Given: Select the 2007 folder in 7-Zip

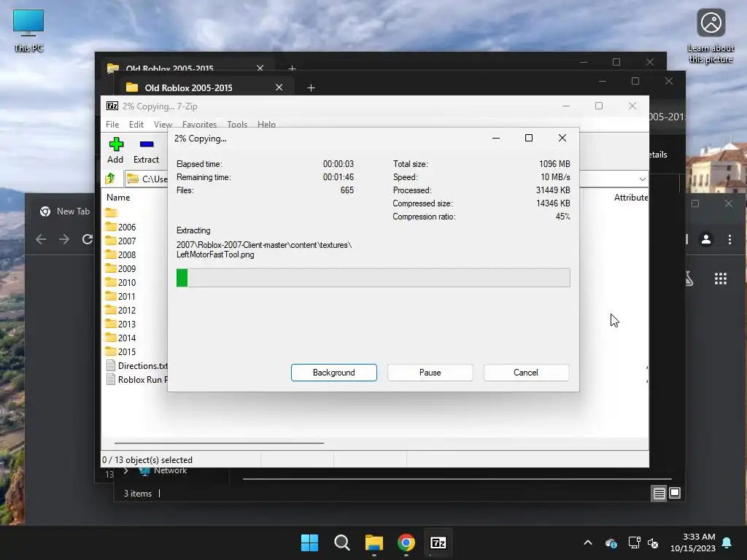Looking at the screenshot, I should point(120,241).
